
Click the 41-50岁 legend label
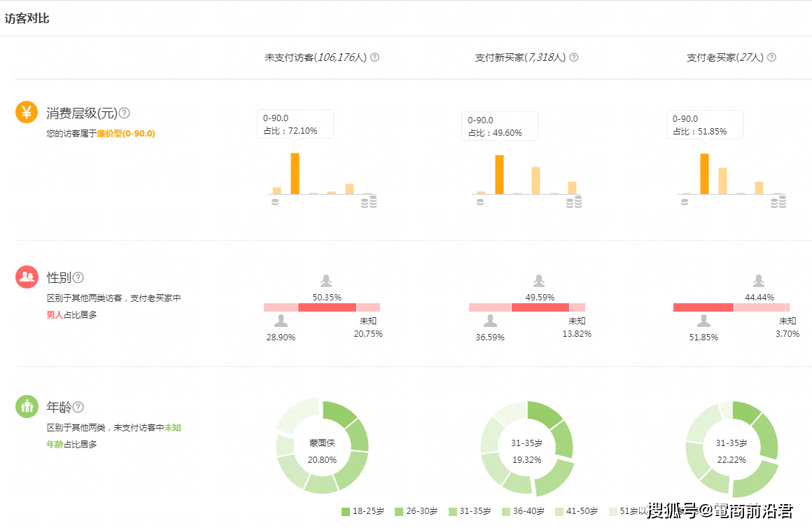(x=582, y=511)
